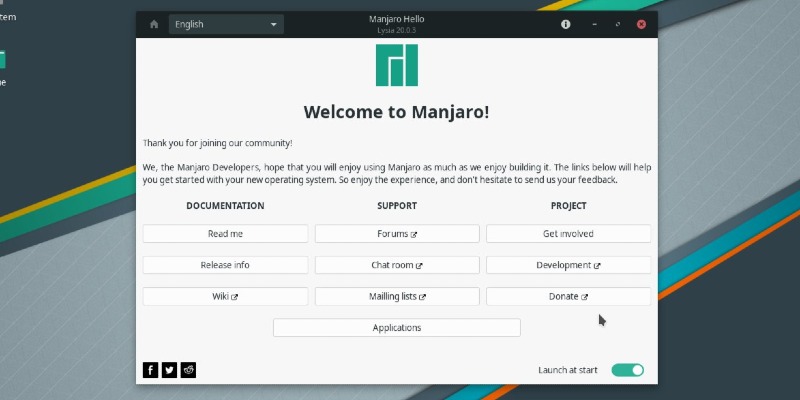Open Manjaro's Facebook page icon

coord(151,370)
